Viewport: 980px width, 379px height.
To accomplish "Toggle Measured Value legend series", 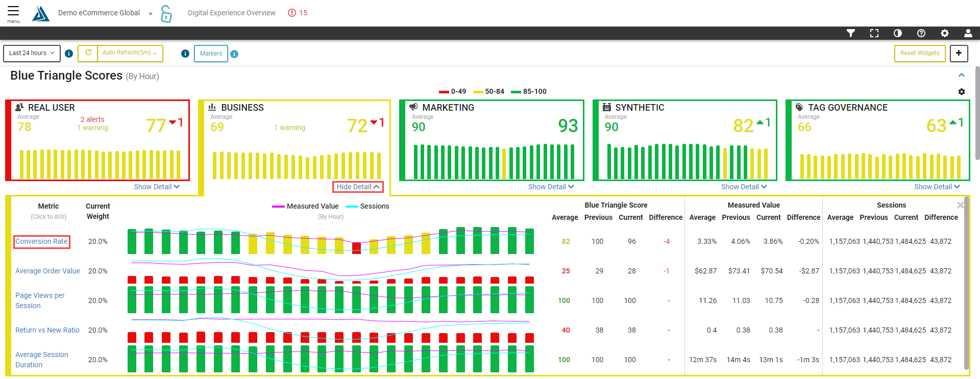I will click(305, 206).
